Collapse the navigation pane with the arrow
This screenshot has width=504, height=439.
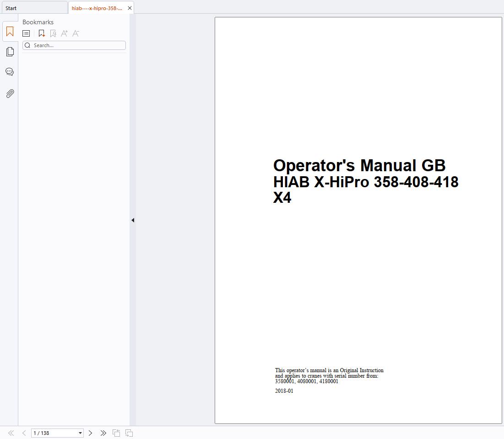click(132, 220)
